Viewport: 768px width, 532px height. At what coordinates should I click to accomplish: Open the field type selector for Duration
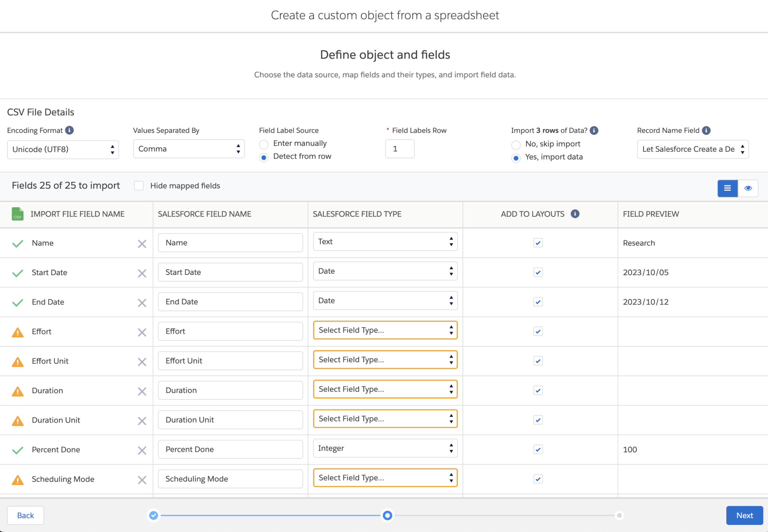(x=385, y=389)
